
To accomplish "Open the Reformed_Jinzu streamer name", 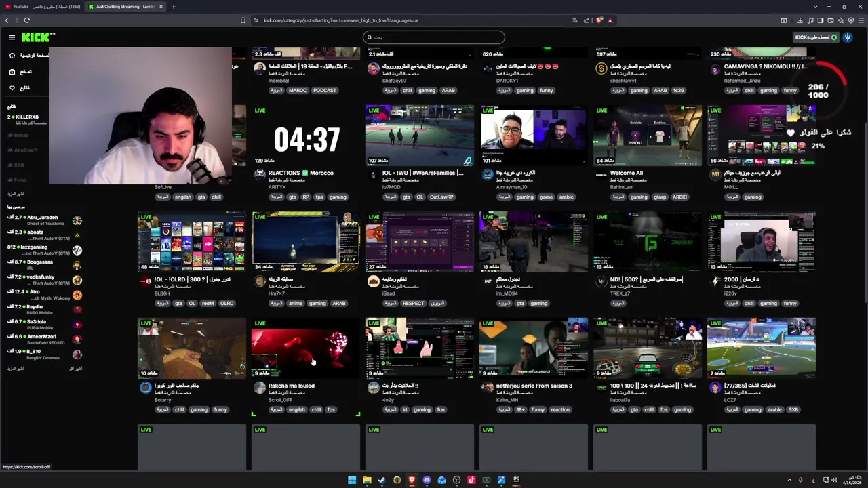I will click(x=741, y=81).
